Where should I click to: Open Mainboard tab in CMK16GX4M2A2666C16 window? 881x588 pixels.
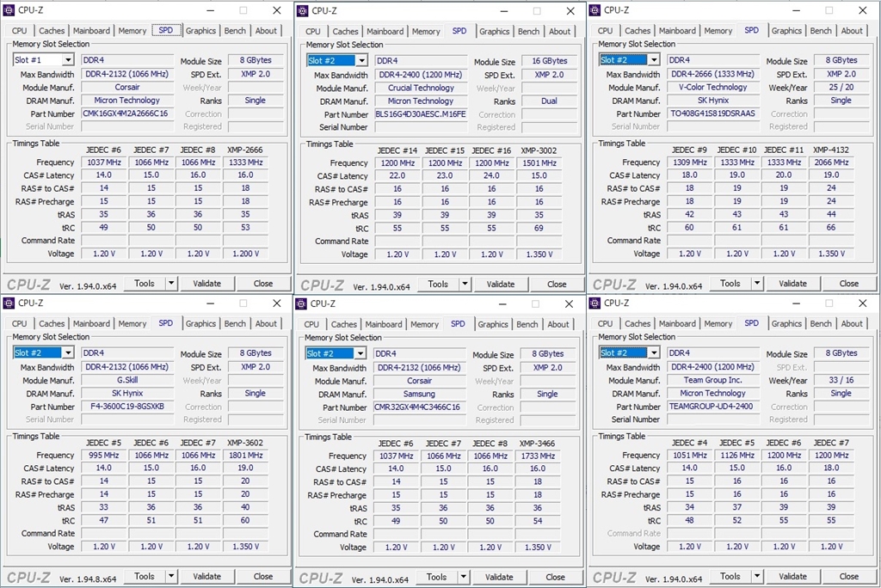(91, 31)
